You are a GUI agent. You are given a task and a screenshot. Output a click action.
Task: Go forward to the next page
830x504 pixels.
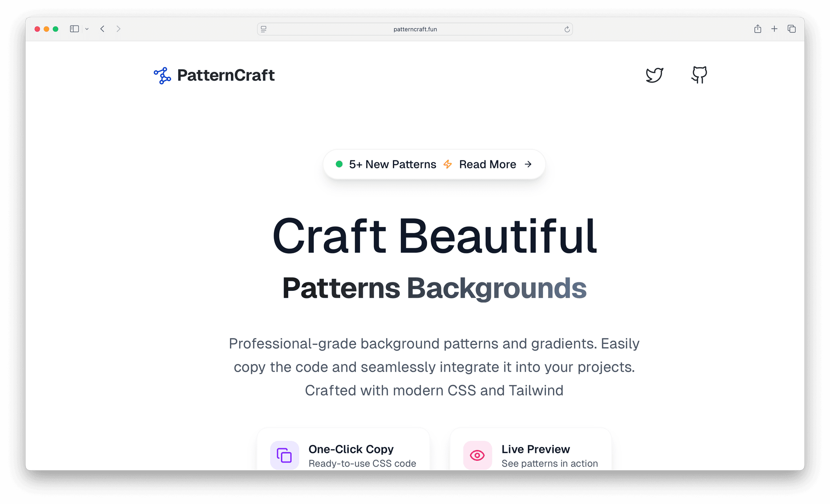pos(118,29)
